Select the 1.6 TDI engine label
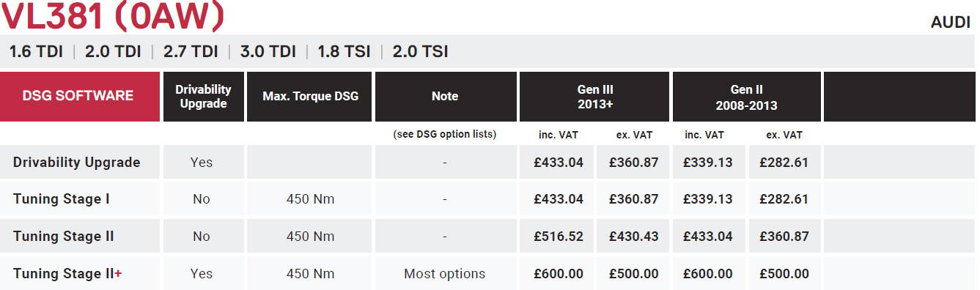 coord(35,52)
